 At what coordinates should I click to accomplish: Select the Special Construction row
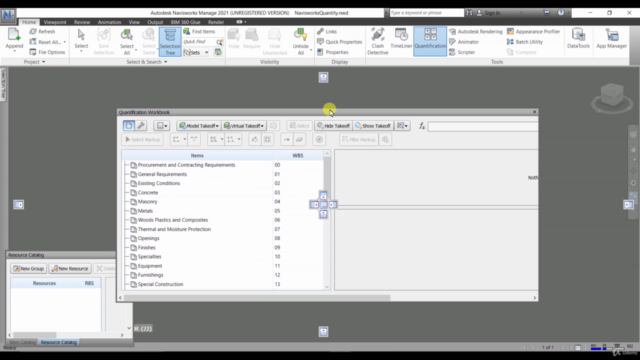[x=223, y=284]
